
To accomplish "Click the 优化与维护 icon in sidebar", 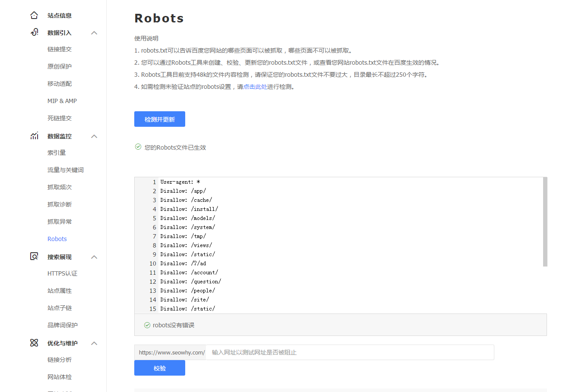I will (x=34, y=342).
